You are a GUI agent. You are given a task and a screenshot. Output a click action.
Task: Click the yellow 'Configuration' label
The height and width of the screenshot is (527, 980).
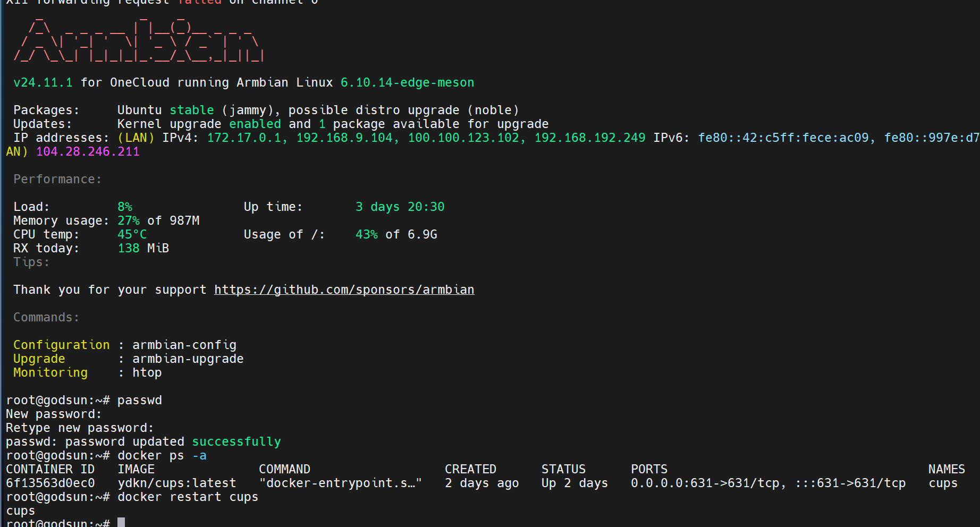click(x=62, y=345)
